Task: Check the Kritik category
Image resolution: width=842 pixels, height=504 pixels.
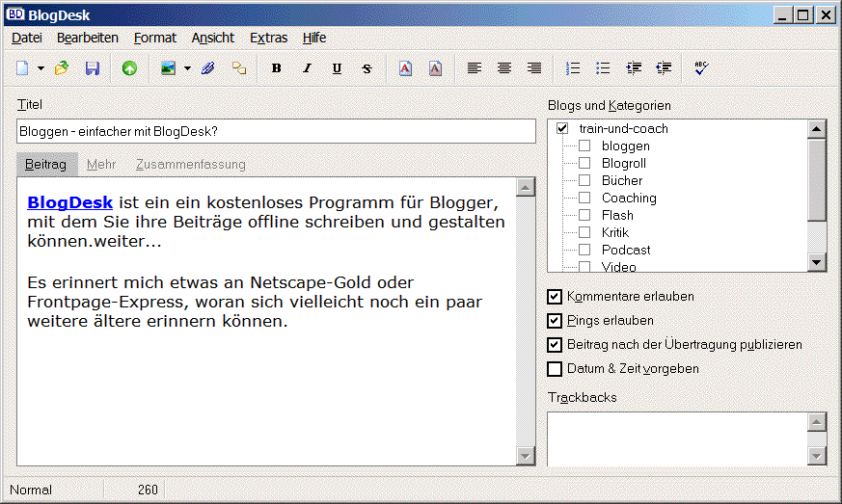Action: [x=584, y=232]
